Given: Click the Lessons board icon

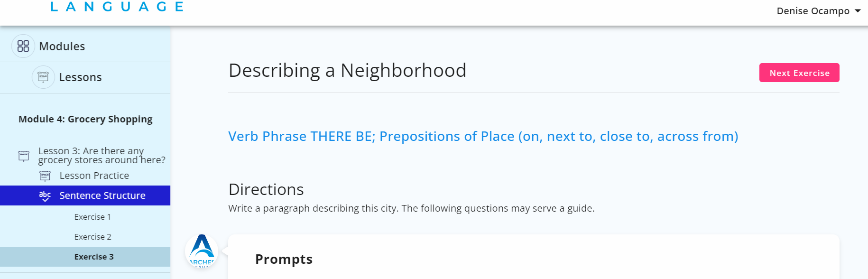Looking at the screenshot, I should (x=43, y=77).
